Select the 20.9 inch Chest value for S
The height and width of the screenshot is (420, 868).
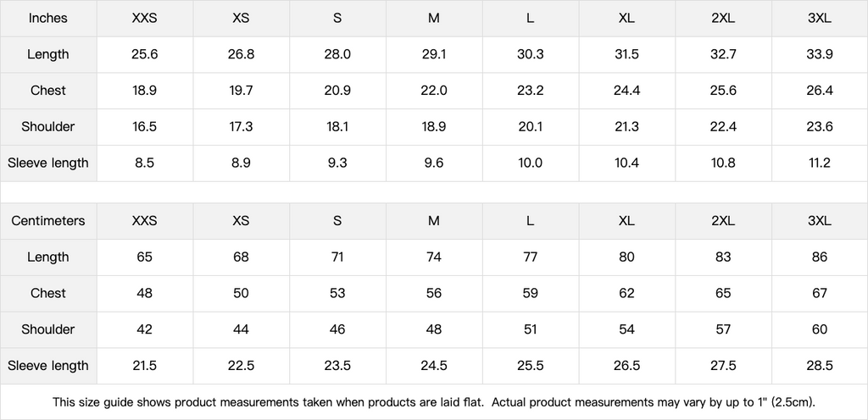coord(337,91)
